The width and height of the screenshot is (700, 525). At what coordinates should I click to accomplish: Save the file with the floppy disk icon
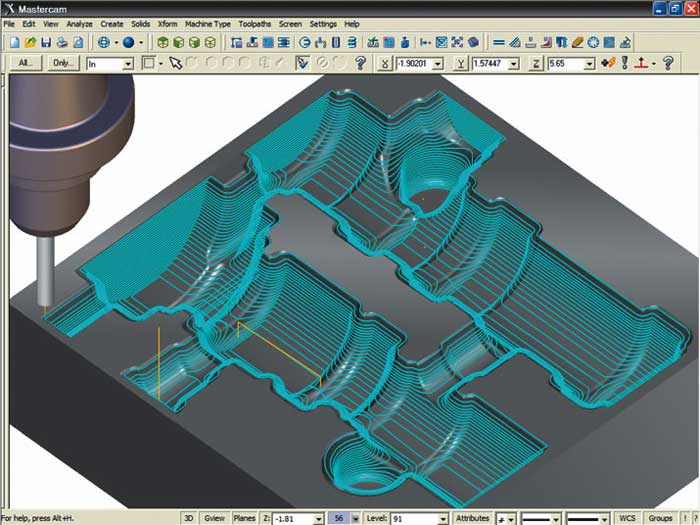click(46, 42)
